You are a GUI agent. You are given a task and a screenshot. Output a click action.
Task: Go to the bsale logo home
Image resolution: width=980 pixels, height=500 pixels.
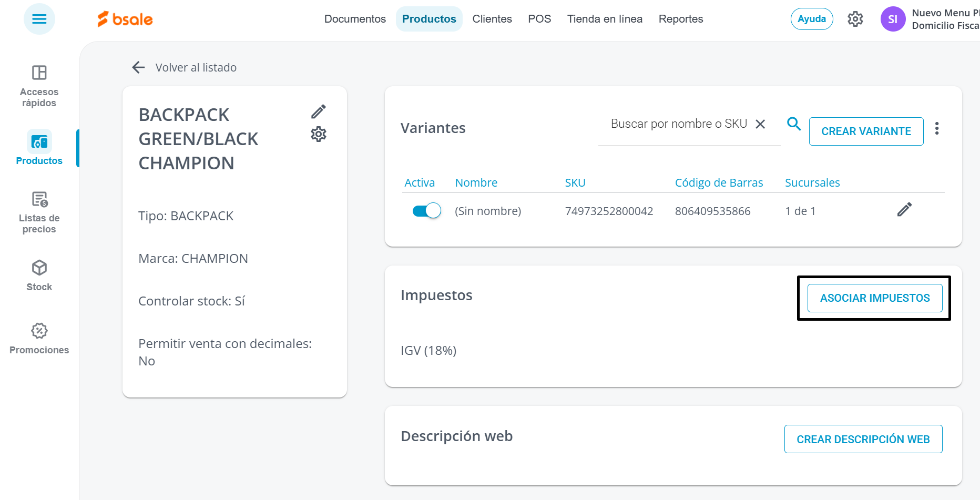click(125, 19)
